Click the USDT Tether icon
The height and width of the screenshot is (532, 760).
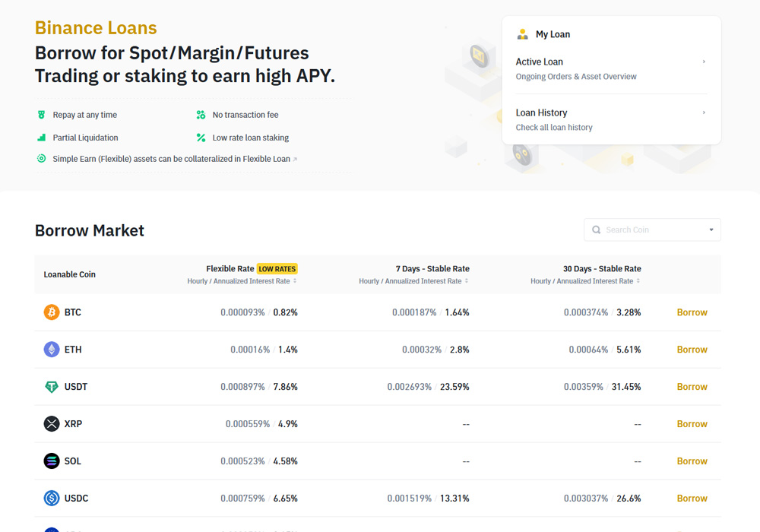(50, 386)
